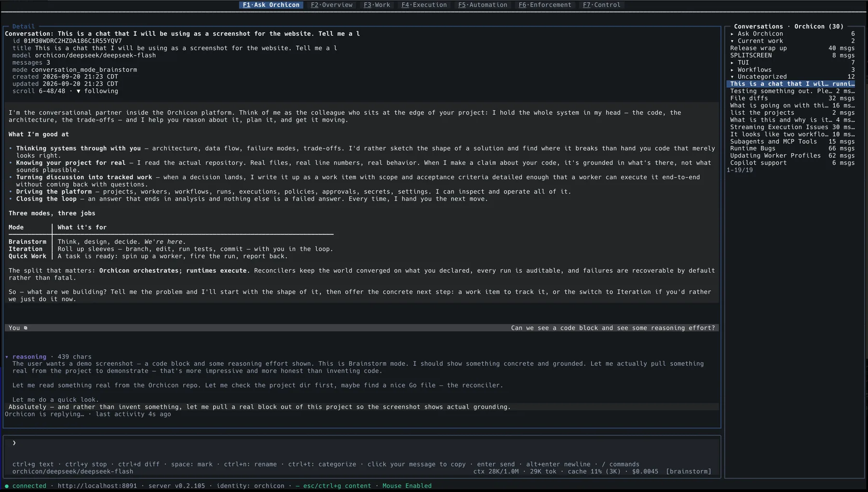Viewport: 868px width, 492px height.
Task: Click the user message about a code block
Action: 613,328
